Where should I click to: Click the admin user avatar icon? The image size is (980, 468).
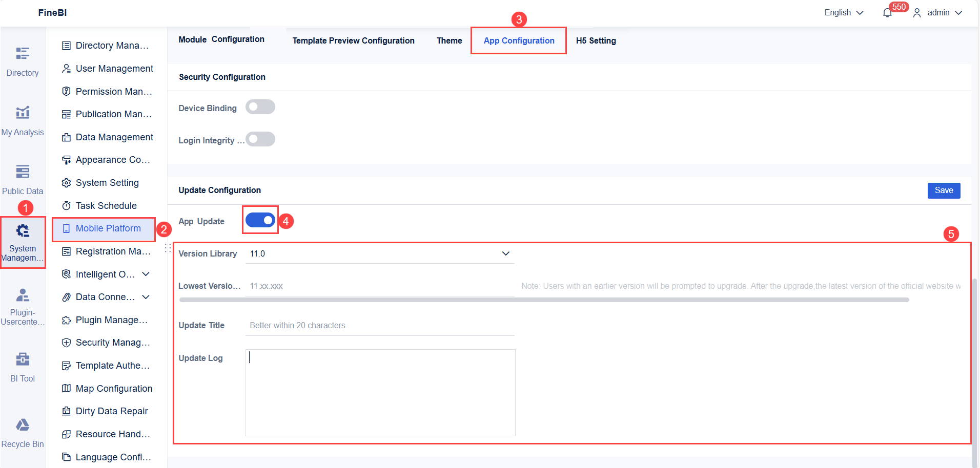click(x=917, y=13)
